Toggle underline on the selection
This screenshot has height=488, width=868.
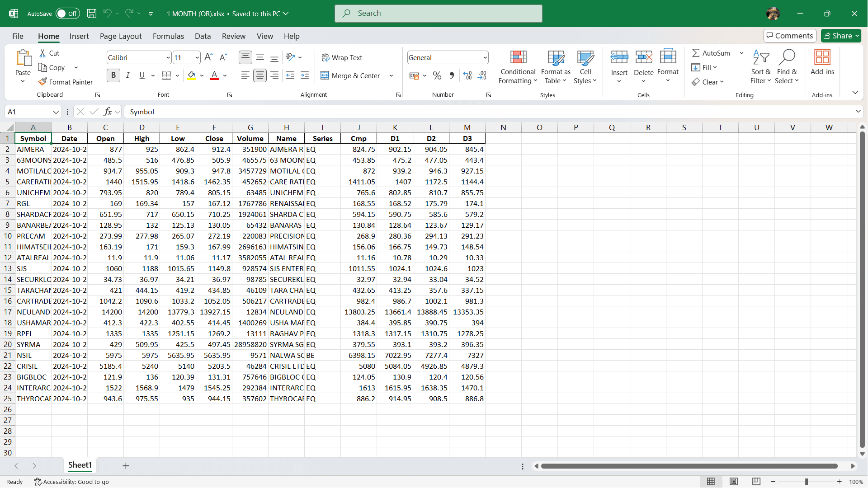(x=142, y=75)
